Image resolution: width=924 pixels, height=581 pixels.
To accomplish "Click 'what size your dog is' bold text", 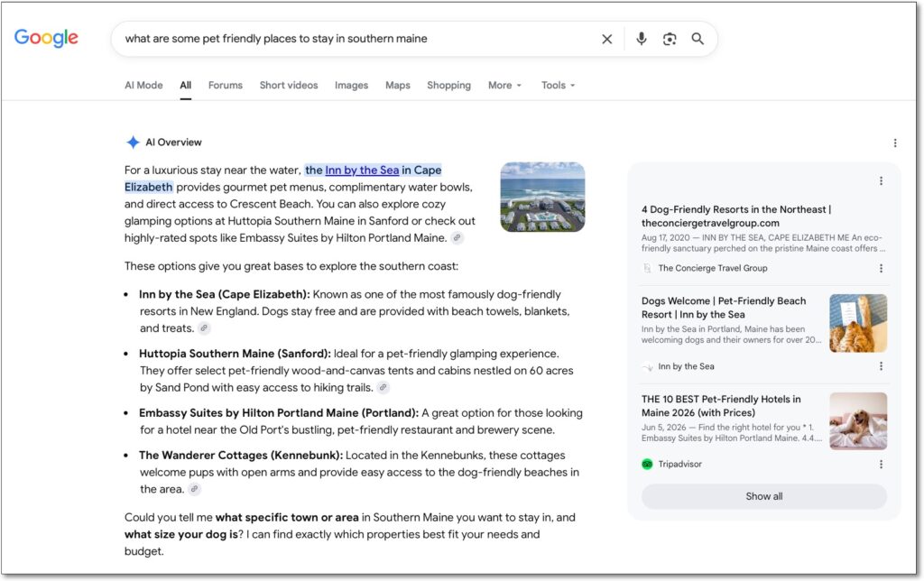I will pyautogui.click(x=180, y=534).
